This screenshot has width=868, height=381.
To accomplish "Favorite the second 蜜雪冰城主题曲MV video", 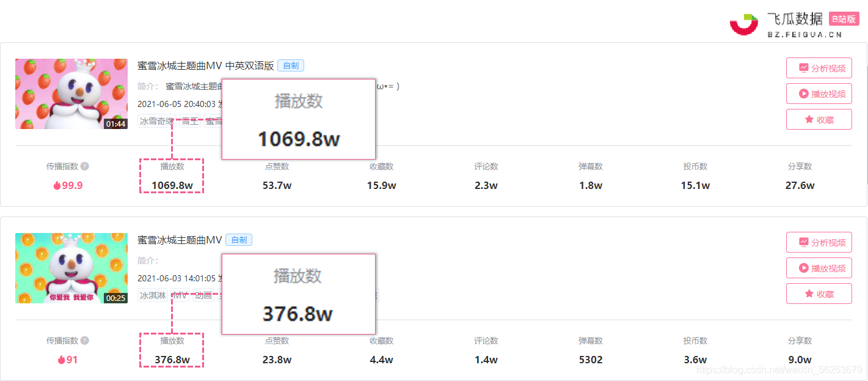I will (819, 294).
